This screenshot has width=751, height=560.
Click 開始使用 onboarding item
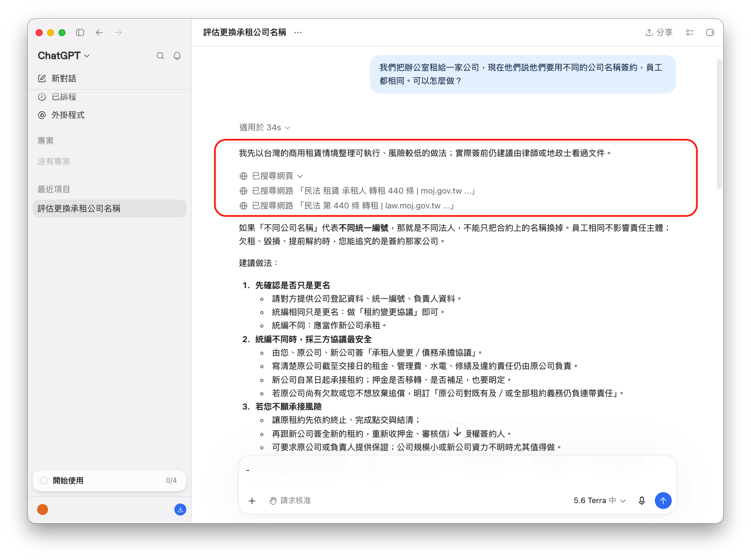[109, 480]
